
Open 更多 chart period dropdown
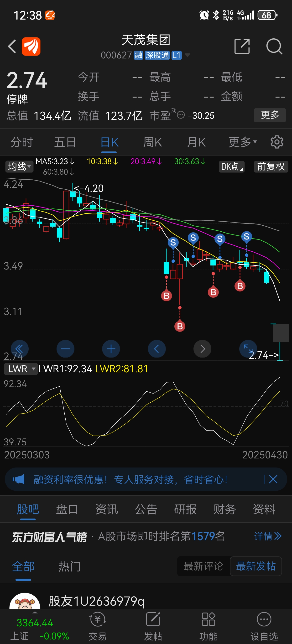click(x=243, y=142)
